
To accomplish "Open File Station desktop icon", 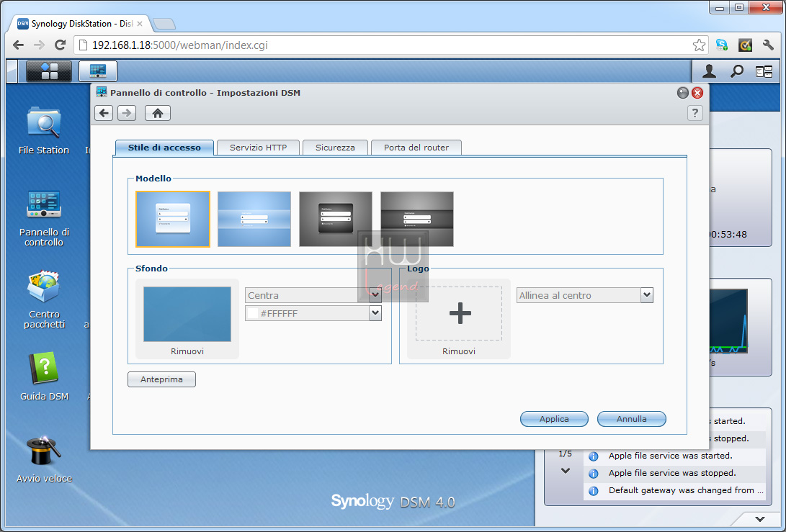I will click(44, 130).
